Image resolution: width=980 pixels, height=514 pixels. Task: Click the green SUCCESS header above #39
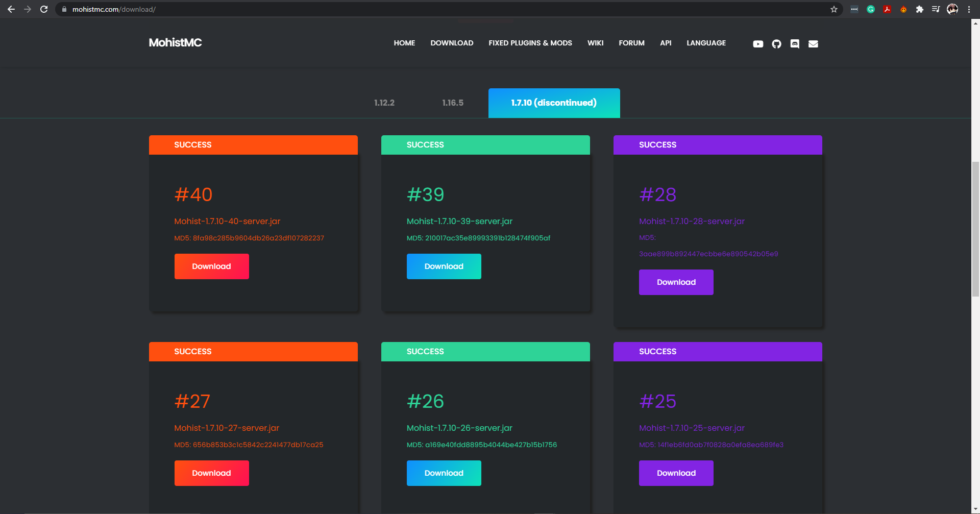[x=485, y=145]
